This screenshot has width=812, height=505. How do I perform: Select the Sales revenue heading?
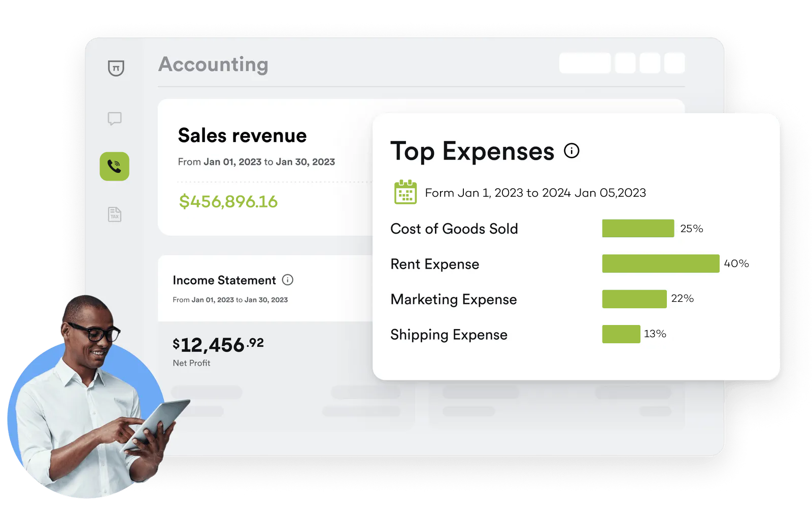point(242,135)
